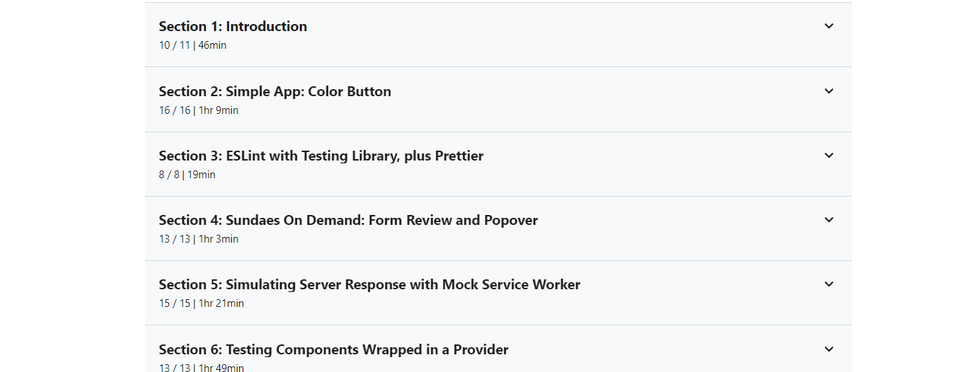Image resolution: width=980 pixels, height=372 pixels.
Task: Click the '10 / 11' progress count
Action: click(x=174, y=45)
